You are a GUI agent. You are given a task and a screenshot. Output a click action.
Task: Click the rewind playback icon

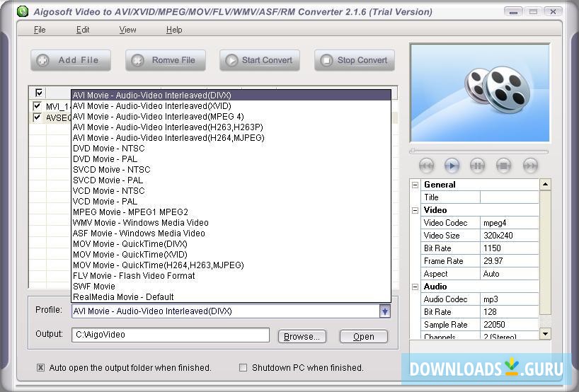427,166
